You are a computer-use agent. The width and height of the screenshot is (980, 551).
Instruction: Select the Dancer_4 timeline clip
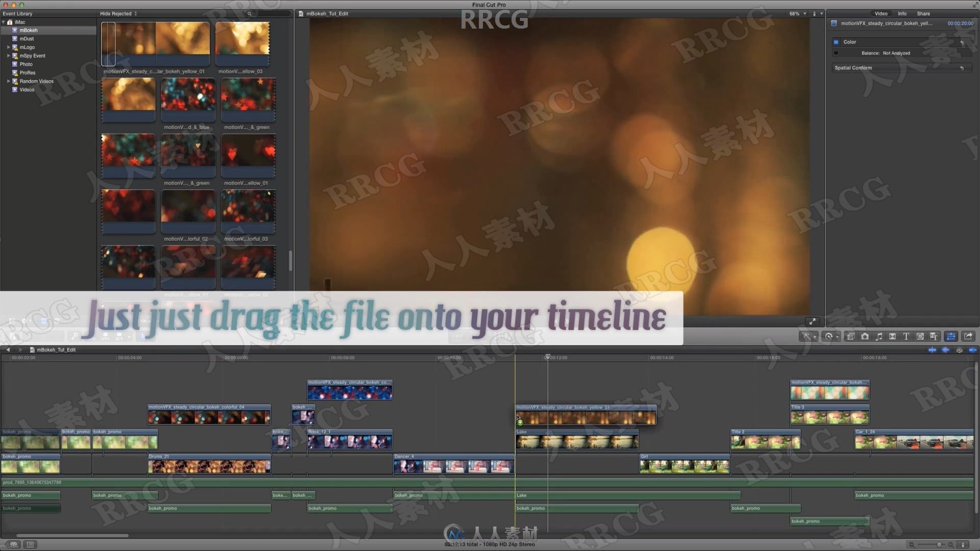[454, 464]
